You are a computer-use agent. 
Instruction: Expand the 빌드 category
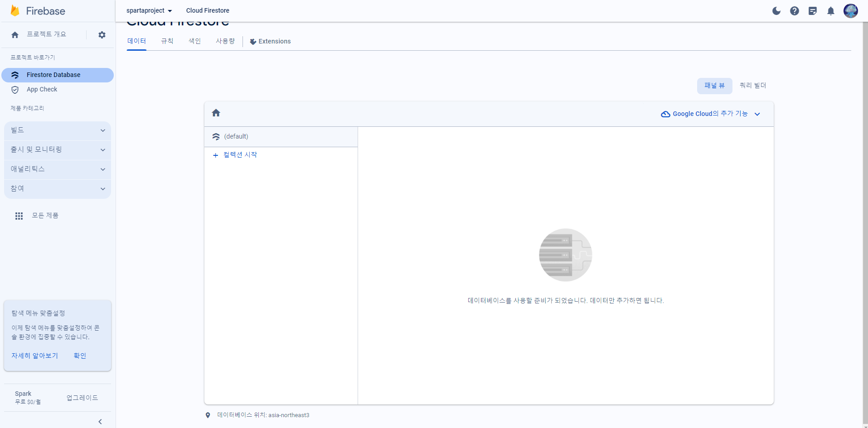click(x=58, y=130)
